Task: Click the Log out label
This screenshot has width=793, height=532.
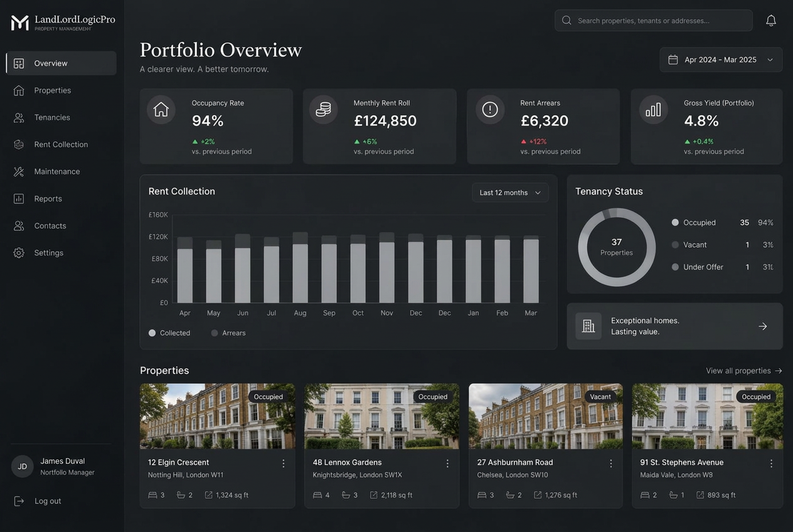Action: 48,501
